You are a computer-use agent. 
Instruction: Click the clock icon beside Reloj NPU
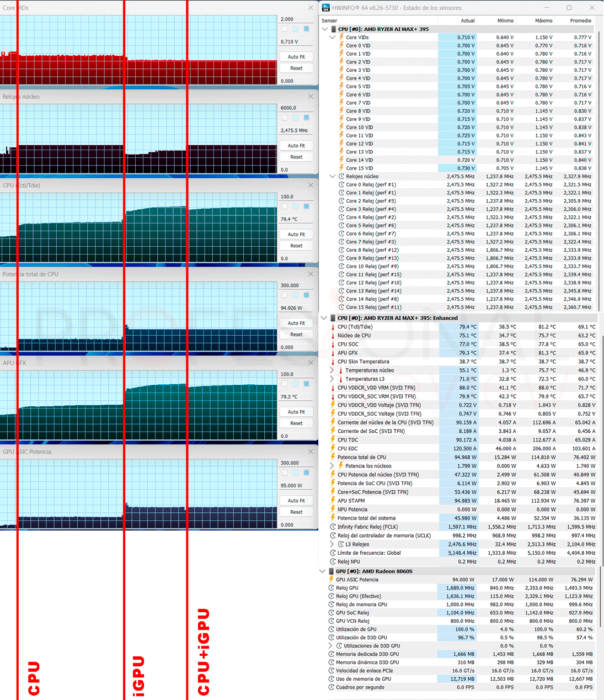[x=333, y=561]
